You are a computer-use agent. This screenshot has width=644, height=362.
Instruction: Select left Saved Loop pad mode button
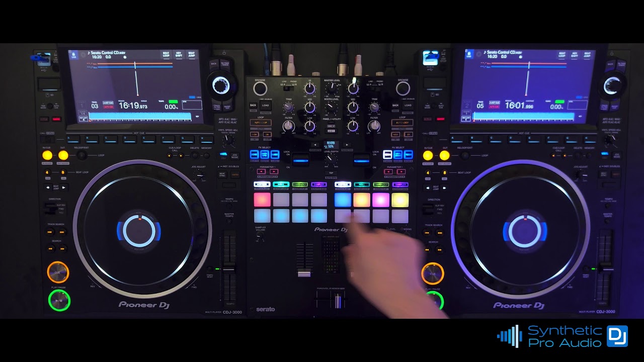coord(300,185)
